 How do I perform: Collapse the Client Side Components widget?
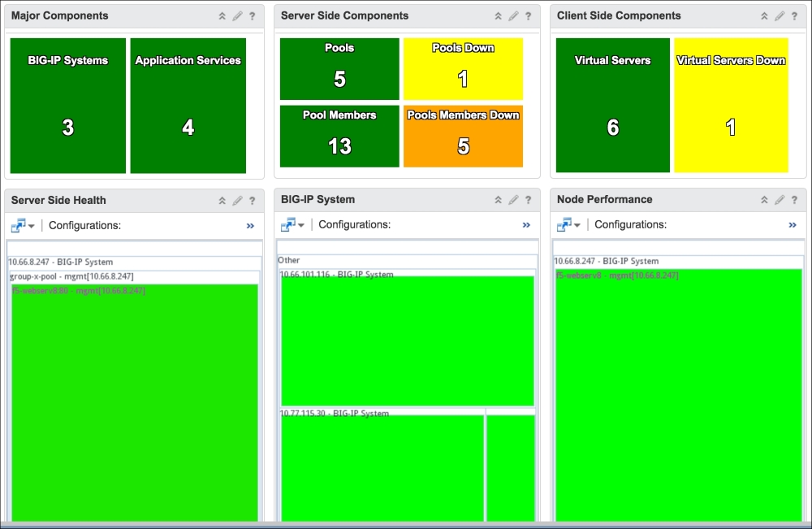point(764,16)
